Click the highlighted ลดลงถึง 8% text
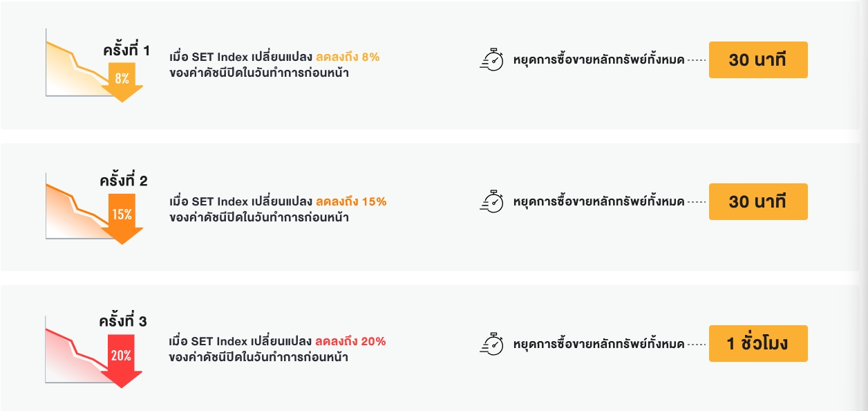Viewport: 868px width, 411px height. pos(348,57)
